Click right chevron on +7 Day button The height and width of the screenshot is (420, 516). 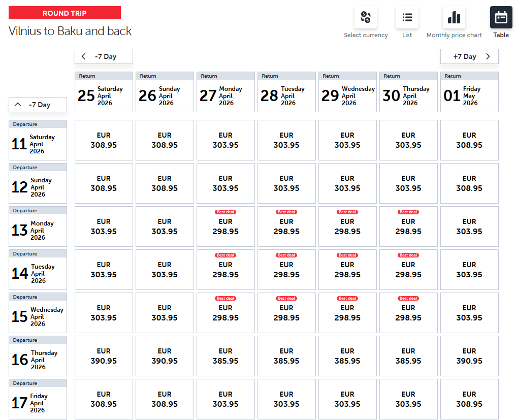[488, 56]
